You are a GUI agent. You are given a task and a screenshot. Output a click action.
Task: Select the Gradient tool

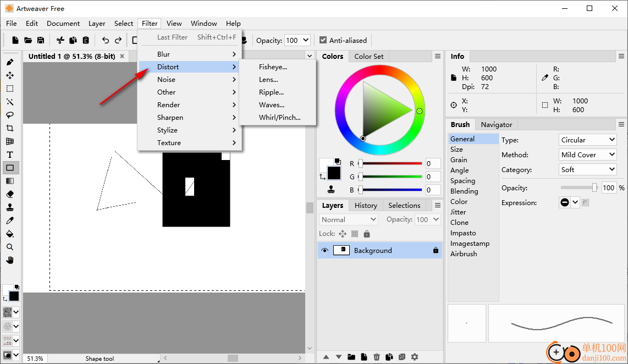(x=10, y=181)
